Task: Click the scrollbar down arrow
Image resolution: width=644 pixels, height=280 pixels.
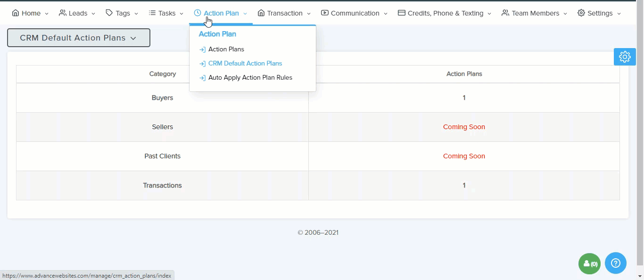Action: tap(640, 276)
